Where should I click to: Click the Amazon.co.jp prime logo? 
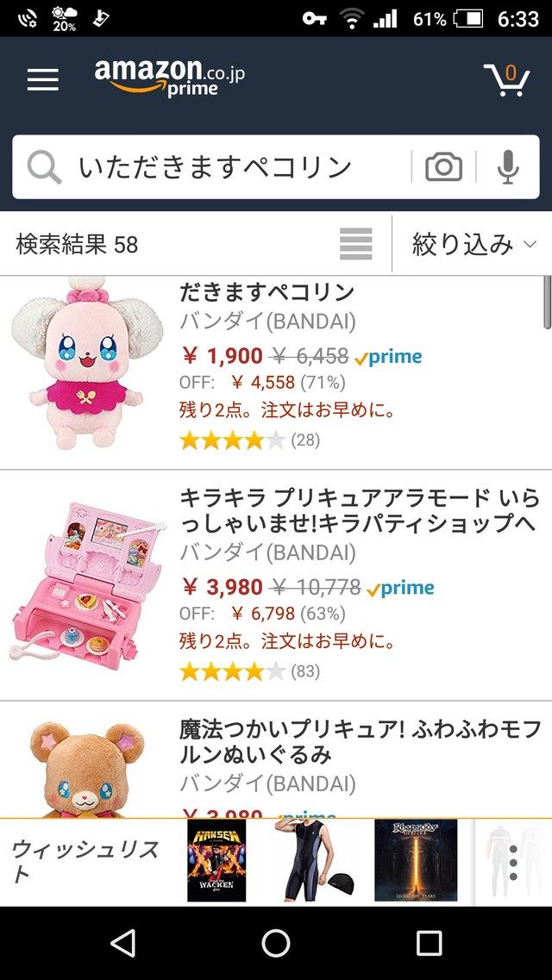(169, 77)
